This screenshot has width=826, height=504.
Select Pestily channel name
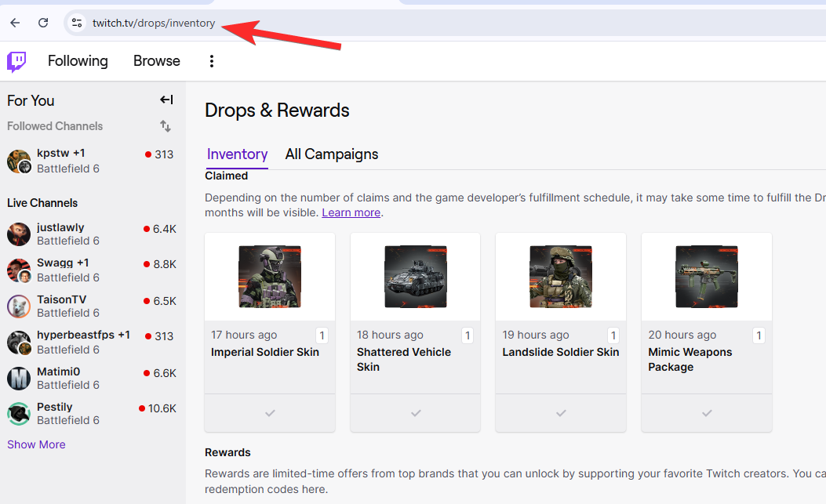coord(54,407)
